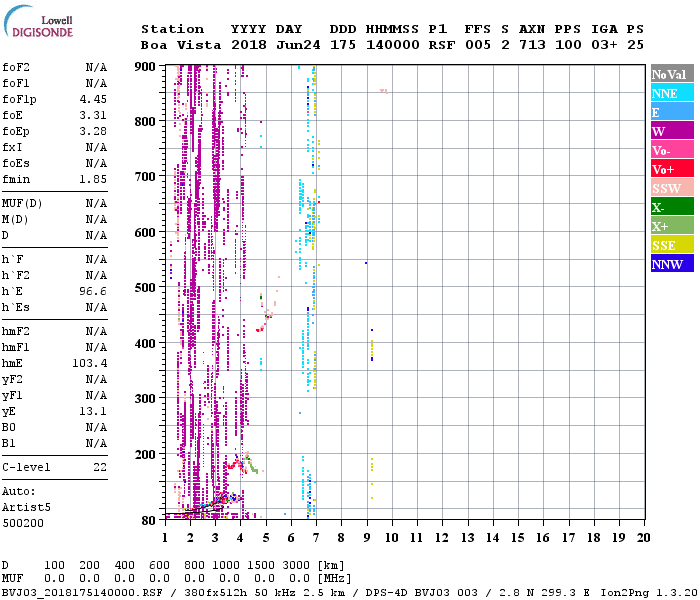Click the 713 AXN header value
Viewport: 700px width, 600px height.
[532, 45]
